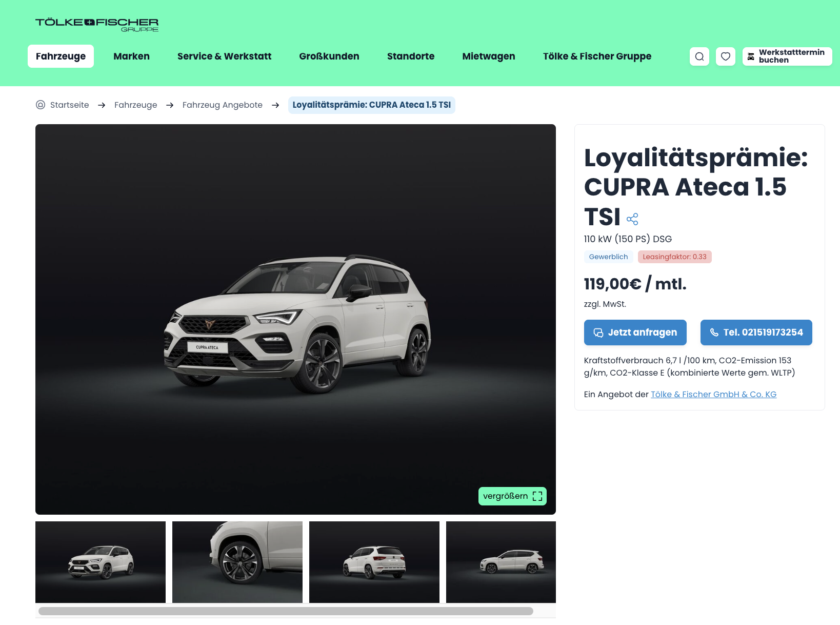Open the Fahrzeuge menu tab
840x625 pixels.
coord(61,56)
